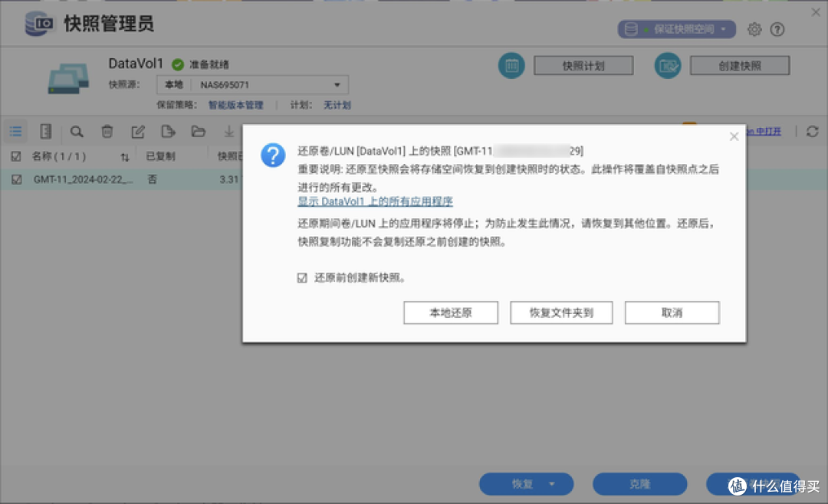Click the blue question mark dialog icon

(273, 155)
